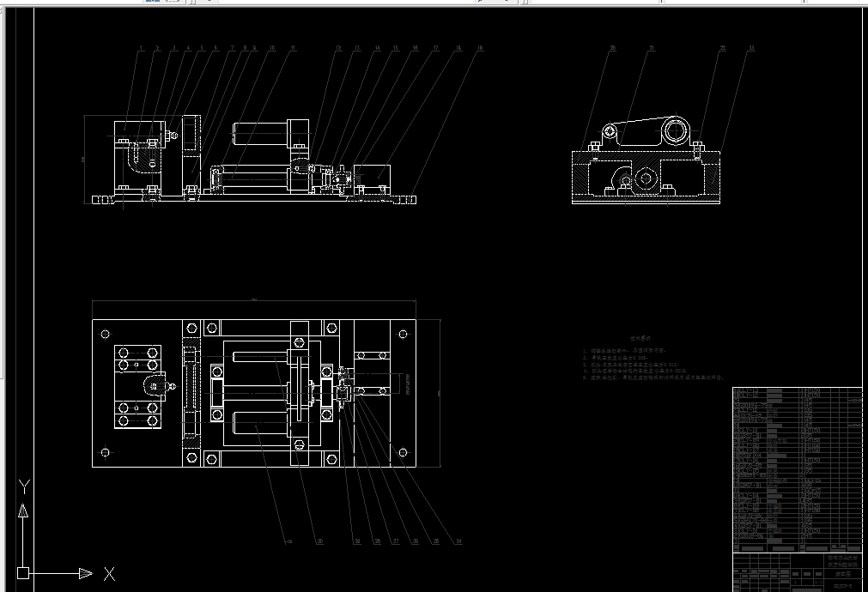Select balloon number 11 callout
The image size is (868, 592).
[293, 48]
